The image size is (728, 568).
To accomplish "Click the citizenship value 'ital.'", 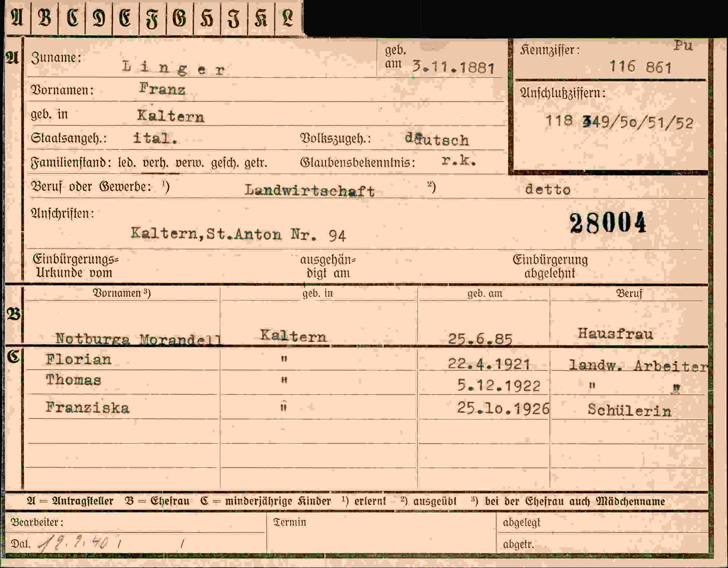I will point(155,138).
